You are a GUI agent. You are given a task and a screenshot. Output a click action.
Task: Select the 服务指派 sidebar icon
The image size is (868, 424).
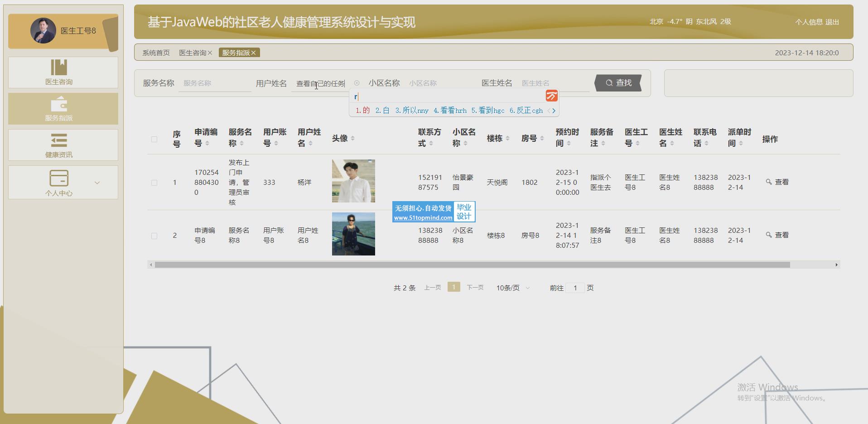59,104
